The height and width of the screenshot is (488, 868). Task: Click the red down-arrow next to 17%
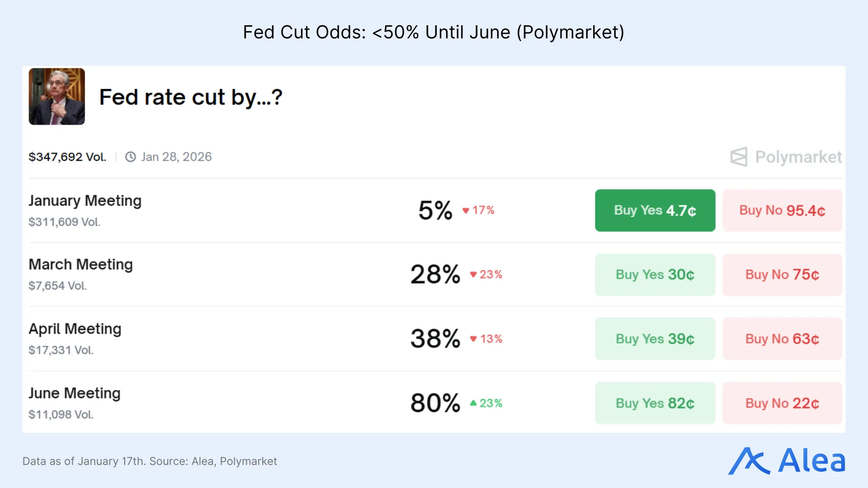(466, 210)
